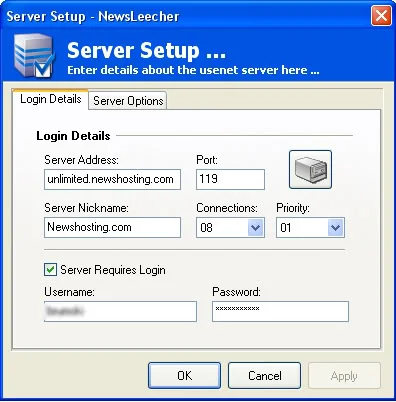396x402 pixels.
Task: Switch to the Server Options tab
Action: (x=128, y=101)
